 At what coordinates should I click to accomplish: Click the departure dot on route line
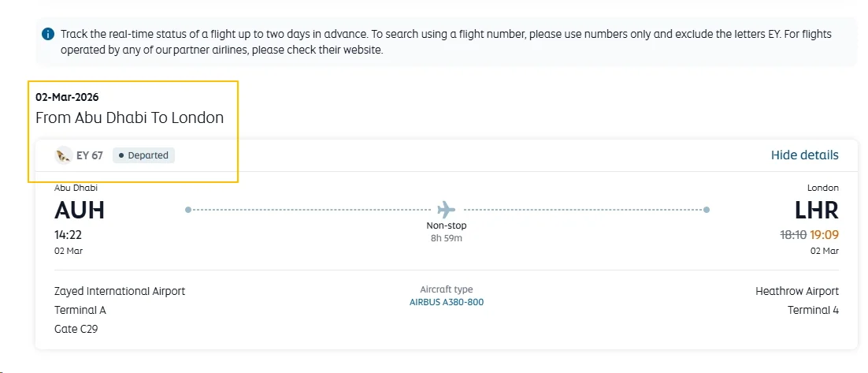point(188,210)
